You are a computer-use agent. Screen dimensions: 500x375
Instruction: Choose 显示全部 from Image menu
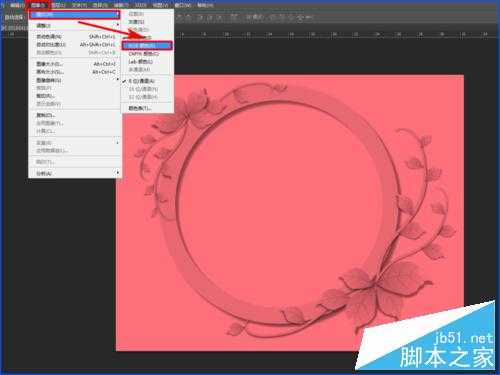[x=74, y=104]
